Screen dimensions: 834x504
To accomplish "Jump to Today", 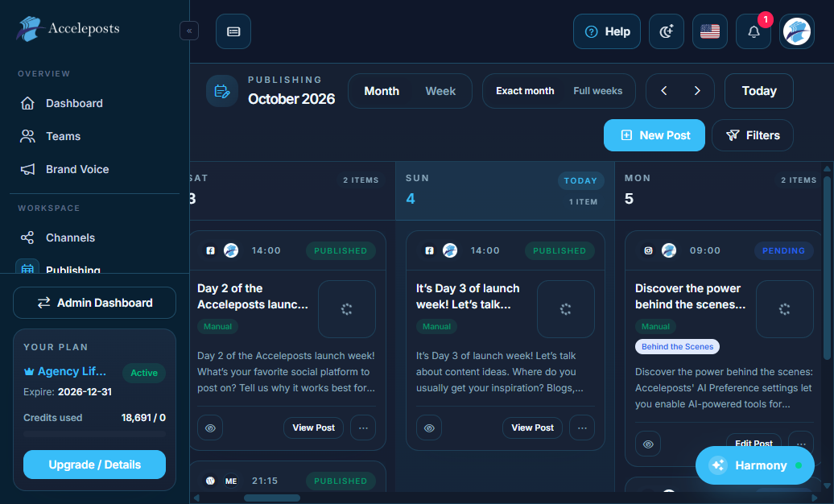I will click(759, 91).
